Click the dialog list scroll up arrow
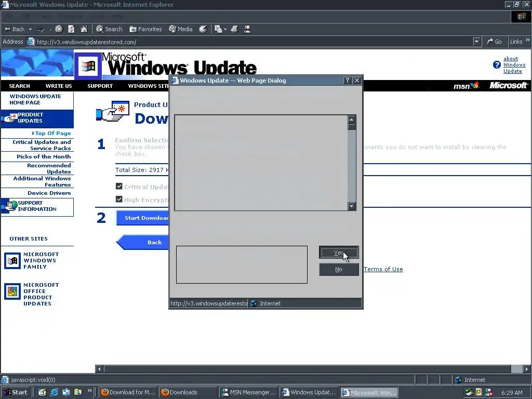This screenshot has width=532, height=399. pos(352,119)
